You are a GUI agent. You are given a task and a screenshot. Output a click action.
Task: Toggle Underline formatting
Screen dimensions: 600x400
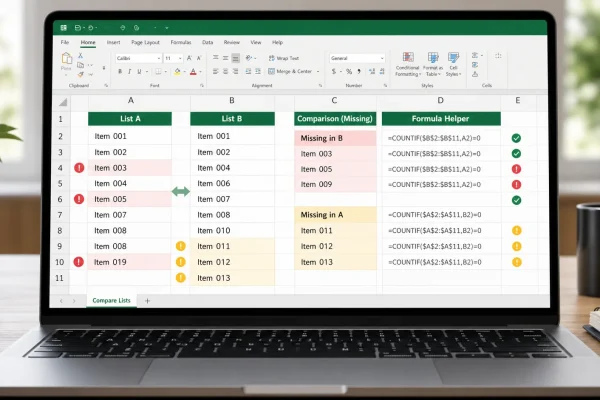point(139,72)
